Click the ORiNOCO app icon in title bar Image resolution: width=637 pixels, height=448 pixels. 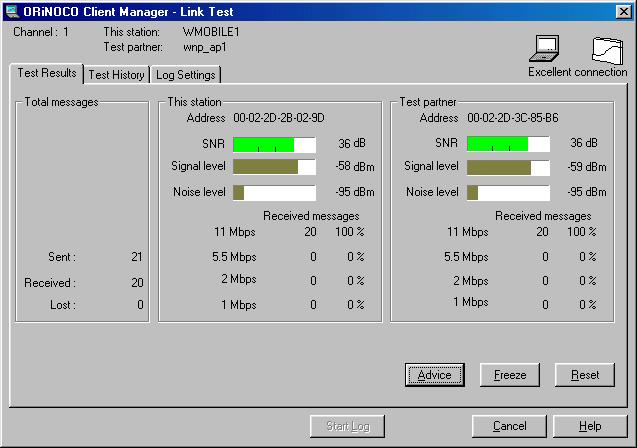pyautogui.click(x=11, y=10)
